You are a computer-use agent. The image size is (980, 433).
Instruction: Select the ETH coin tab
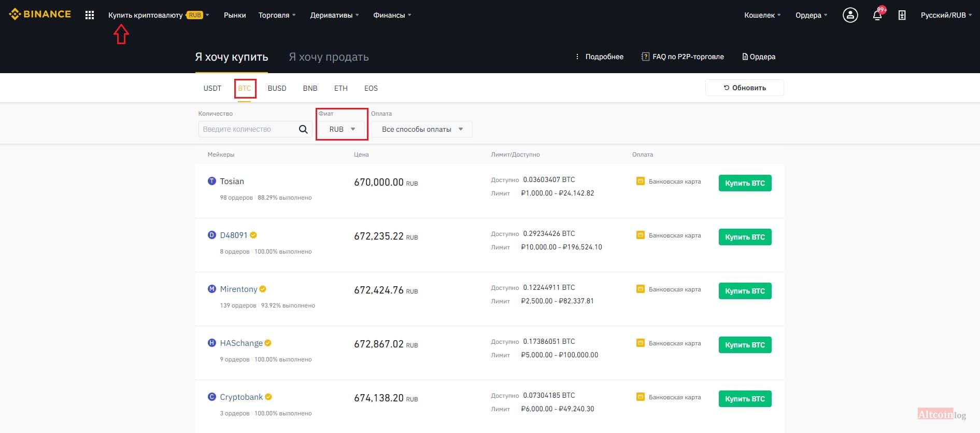click(x=341, y=88)
